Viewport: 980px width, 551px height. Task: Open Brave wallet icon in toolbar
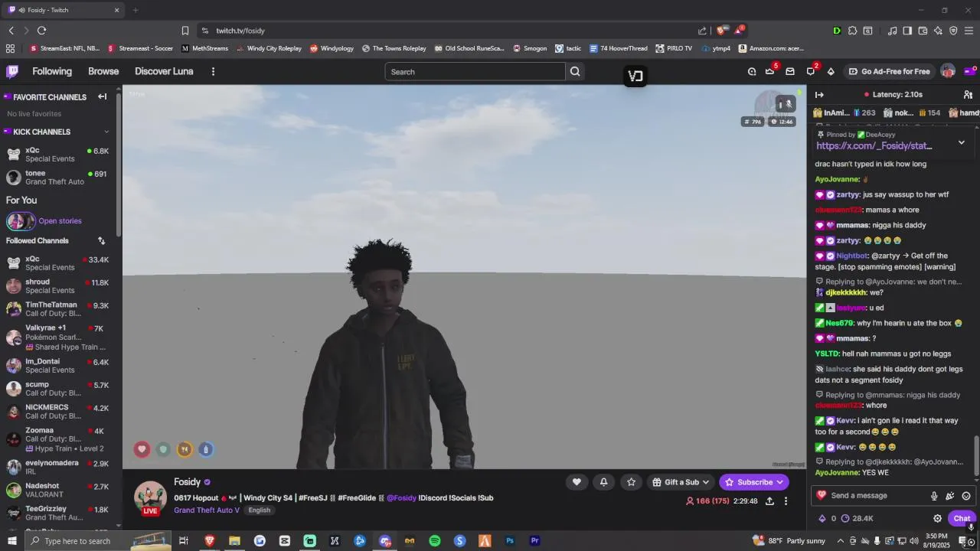click(x=923, y=31)
